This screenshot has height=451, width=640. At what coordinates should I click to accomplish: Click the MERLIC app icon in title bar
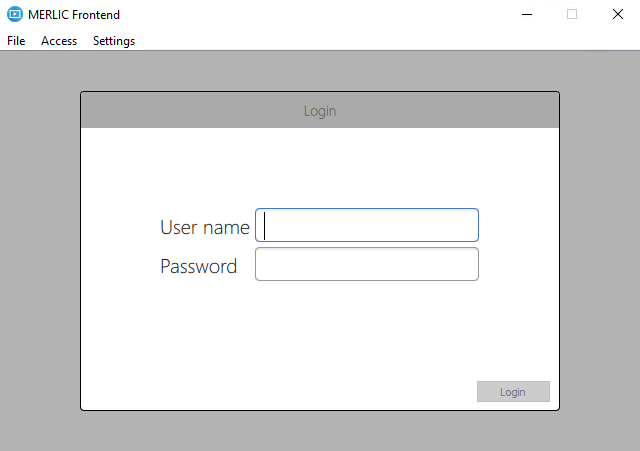pos(15,14)
